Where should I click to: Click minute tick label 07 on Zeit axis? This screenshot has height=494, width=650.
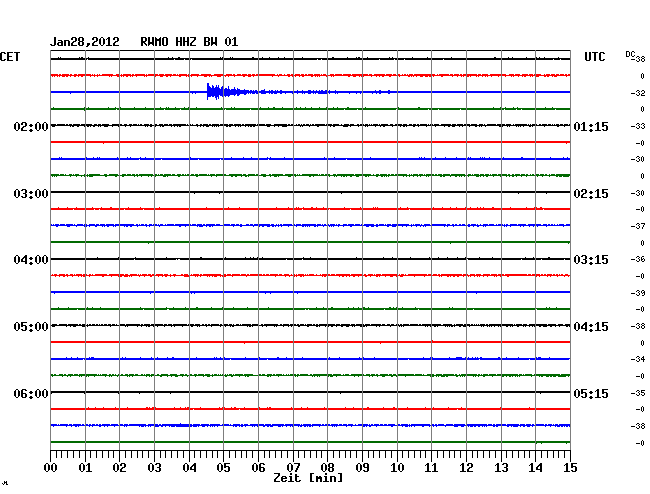[x=293, y=467]
